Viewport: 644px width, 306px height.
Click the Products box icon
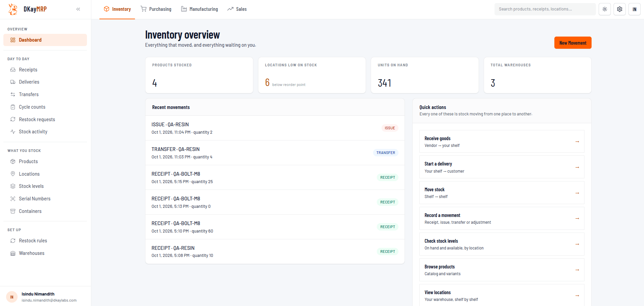pyautogui.click(x=13, y=161)
